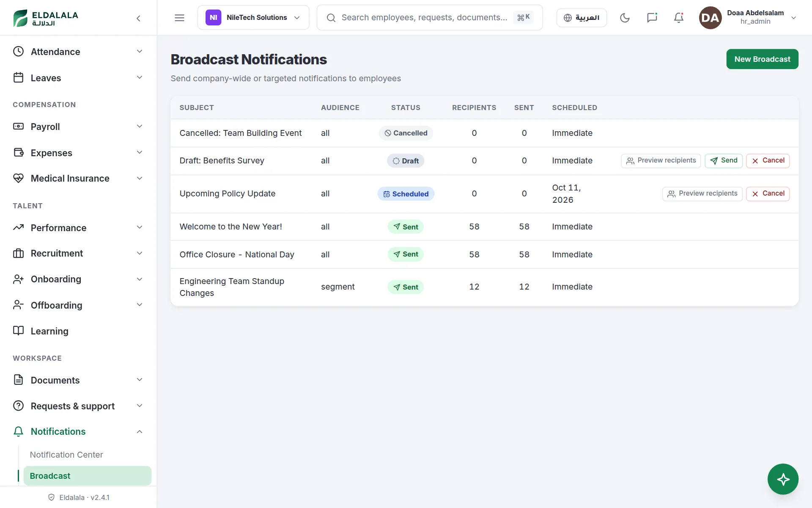Image resolution: width=812 pixels, height=508 pixels.
Task: Select the Broadcast submenu item
Action: [87, 476]
